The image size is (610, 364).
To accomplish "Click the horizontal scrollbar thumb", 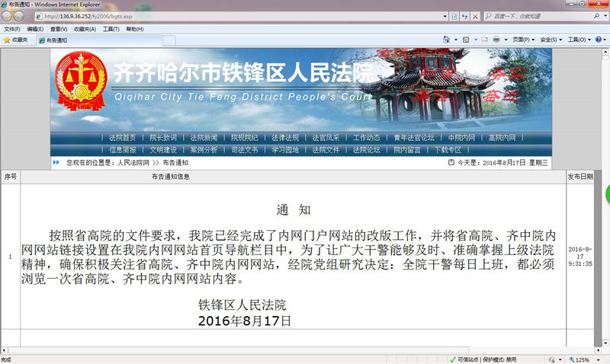I will 238,350.
